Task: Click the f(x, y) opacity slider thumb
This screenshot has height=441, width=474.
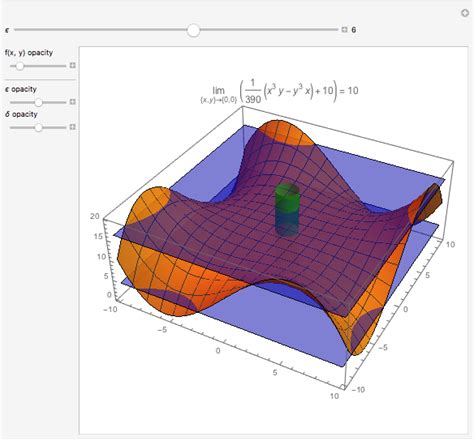Action: [20, 66]
